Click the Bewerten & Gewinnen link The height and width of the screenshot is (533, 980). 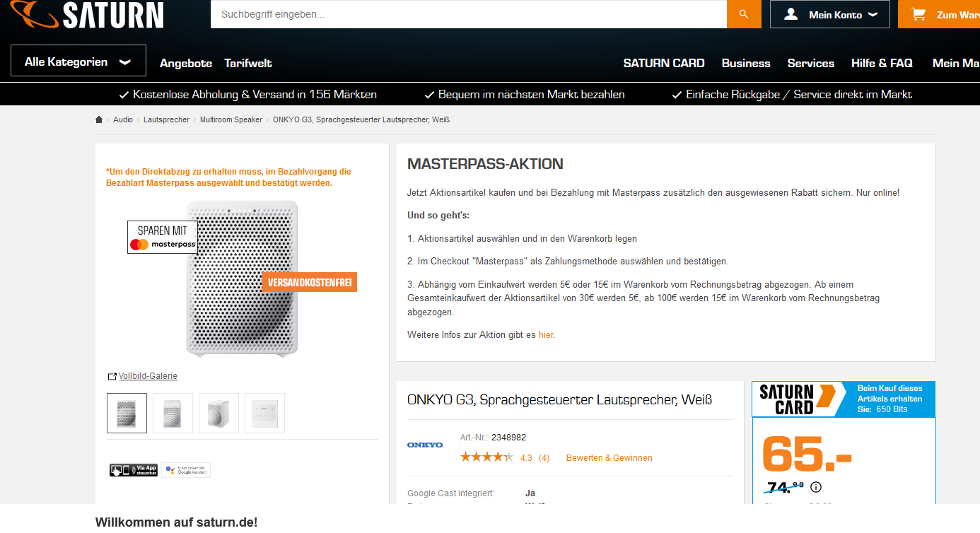coord(609,458)
